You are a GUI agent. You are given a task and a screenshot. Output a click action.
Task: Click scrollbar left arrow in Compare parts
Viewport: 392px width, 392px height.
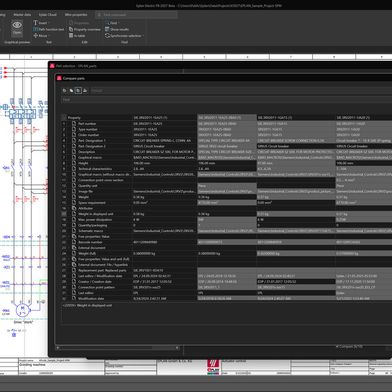coord(58,348)
